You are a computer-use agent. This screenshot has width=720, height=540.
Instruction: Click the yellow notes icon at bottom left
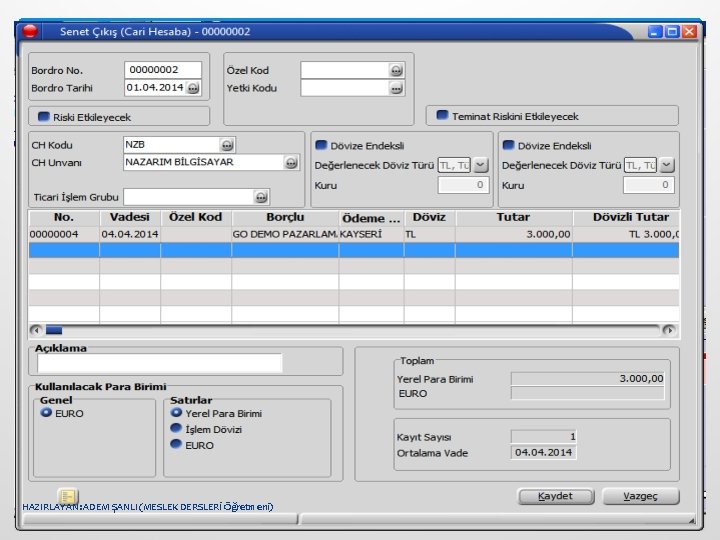(68, 496)
